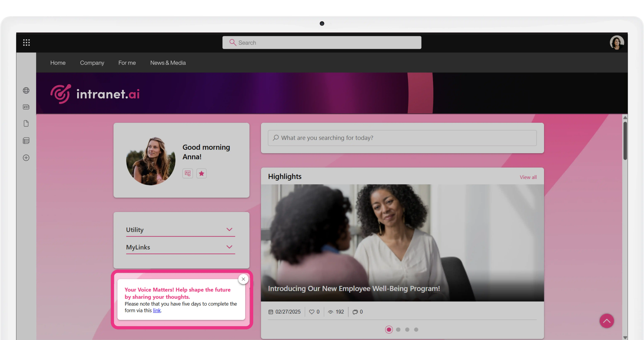Click the star favorites icon under greeting
Viewport: 644px width, 340px height.
(202, 173)
